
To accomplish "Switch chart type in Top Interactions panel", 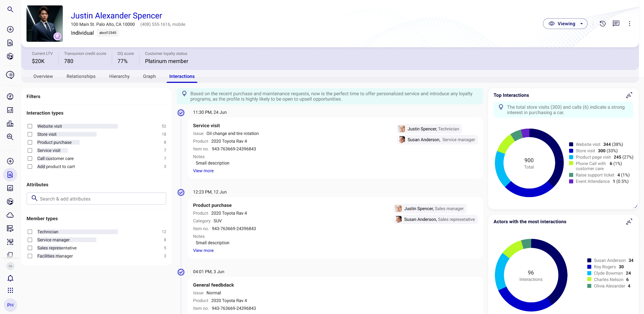I will (x=629, y=95).
